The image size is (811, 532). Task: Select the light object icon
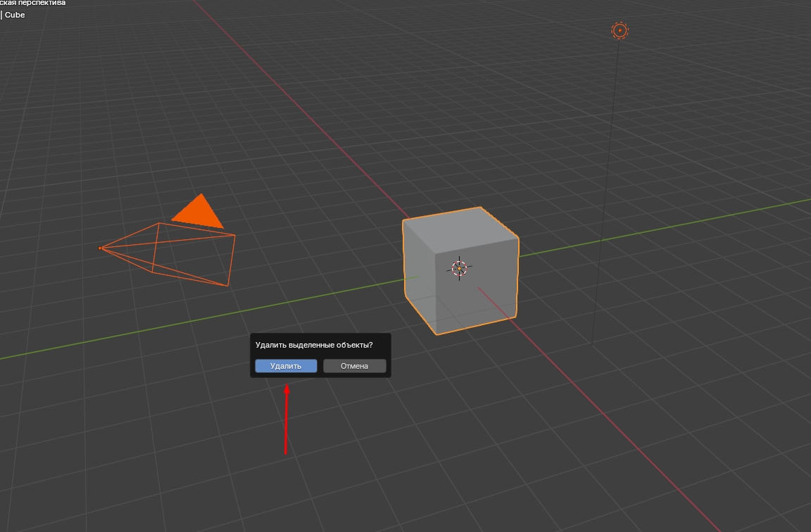pyautogui.click(x=620, y=30)
